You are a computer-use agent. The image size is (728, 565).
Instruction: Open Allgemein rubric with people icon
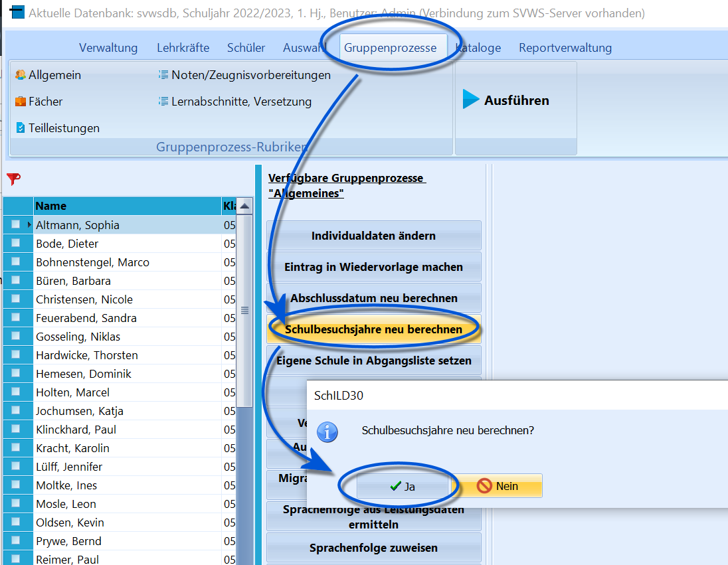(20, 75)
